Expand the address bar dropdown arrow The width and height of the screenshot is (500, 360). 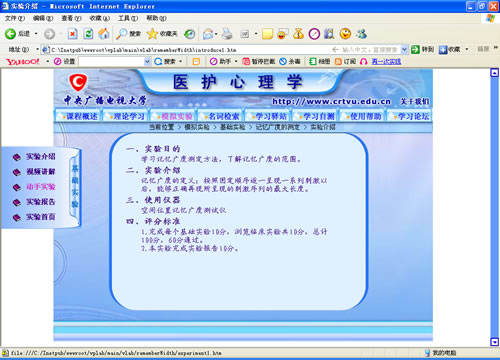[404, 50]
